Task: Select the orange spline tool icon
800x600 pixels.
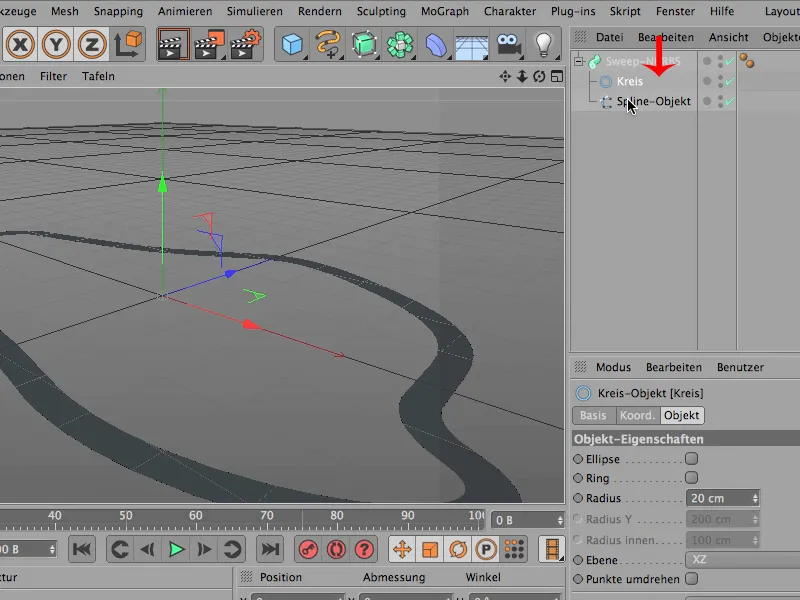Action: pyautogui.click(x=328, y=42)
